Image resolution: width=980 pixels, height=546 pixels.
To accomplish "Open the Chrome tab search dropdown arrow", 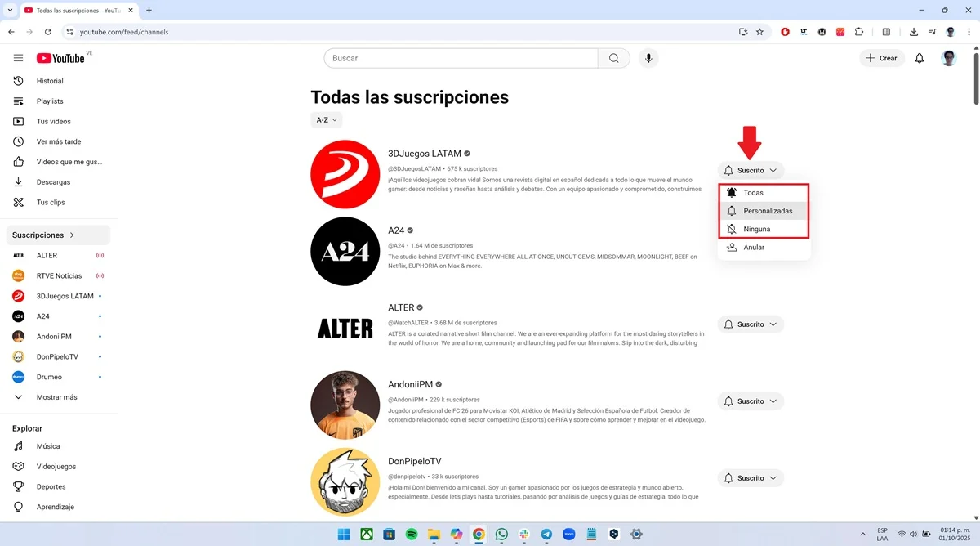I will (x=9, y=11).
